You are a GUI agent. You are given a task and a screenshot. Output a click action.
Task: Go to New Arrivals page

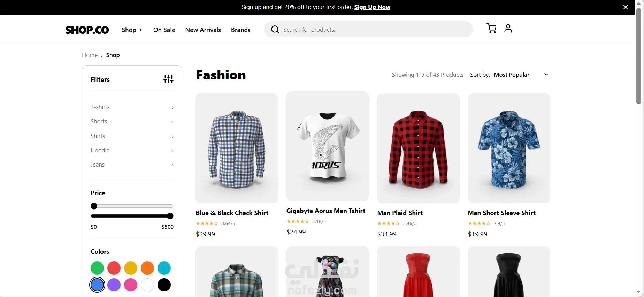pyautogui.click(x=203, y=30)
